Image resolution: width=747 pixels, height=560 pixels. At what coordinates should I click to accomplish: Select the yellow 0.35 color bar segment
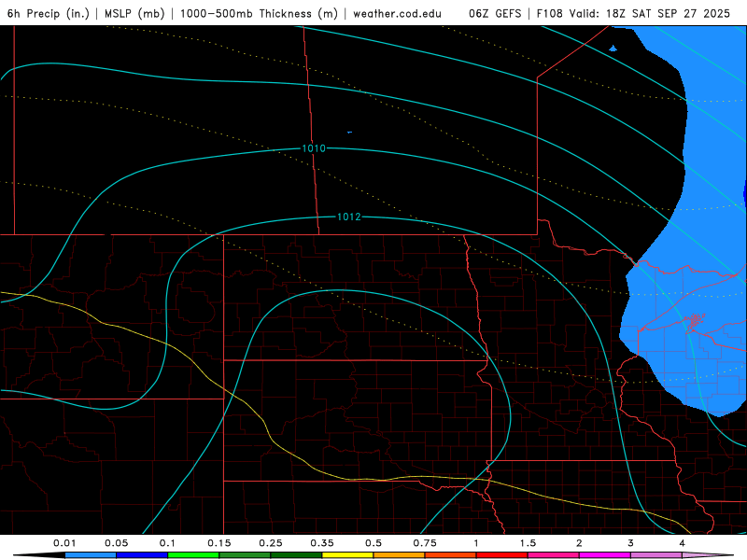coord(347,555)
